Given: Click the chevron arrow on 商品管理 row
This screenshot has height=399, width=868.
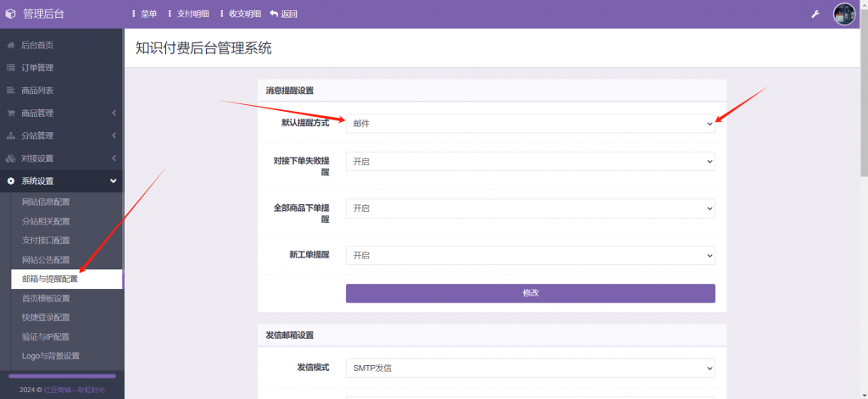Looking at the screenshot, I should point(114,113).
